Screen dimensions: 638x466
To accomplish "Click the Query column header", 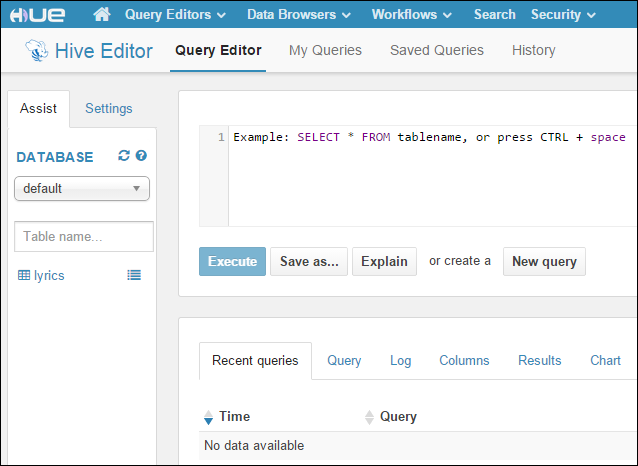I will pos(398,416).
